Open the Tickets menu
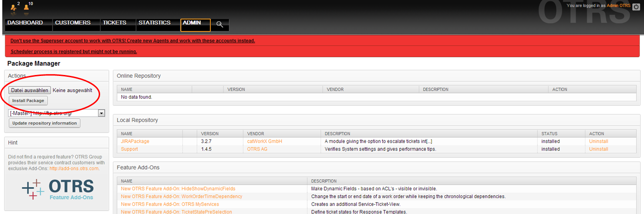Viewport: 644px width, 214px height. tap(115, 23)
